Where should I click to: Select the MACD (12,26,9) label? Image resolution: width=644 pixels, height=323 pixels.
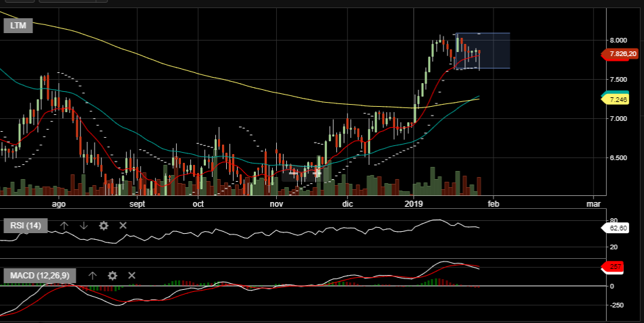[40, 276]
